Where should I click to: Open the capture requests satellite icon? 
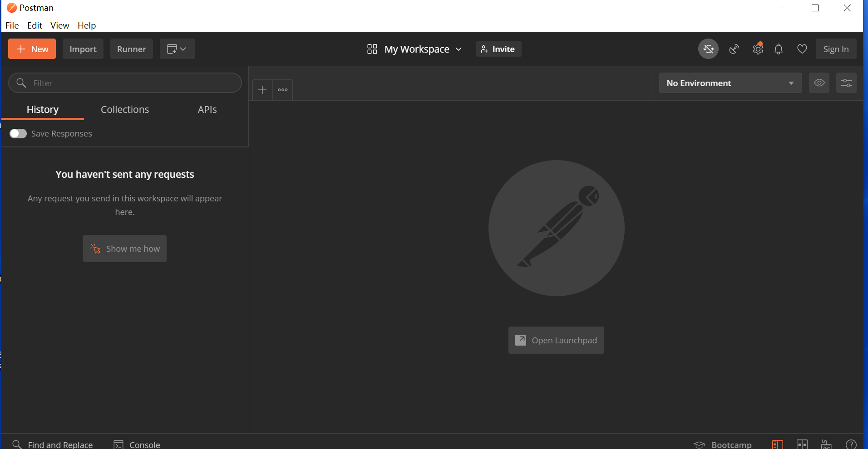[x=734, y=49]
